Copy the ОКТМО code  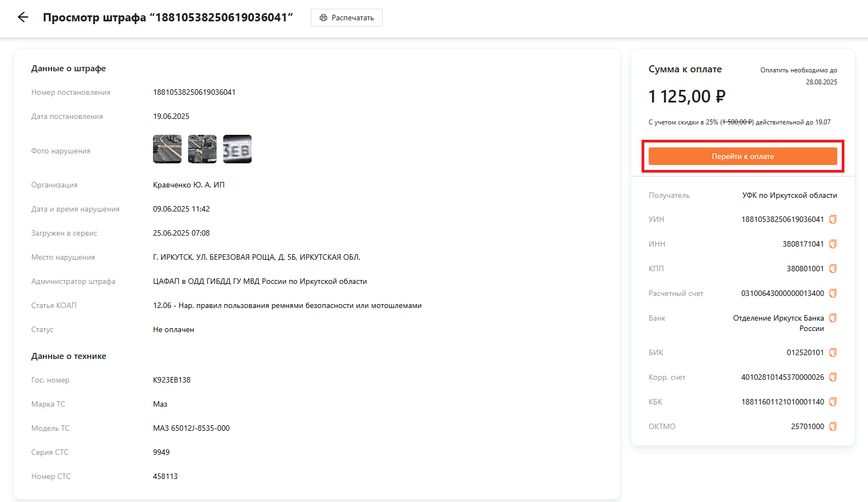(833, 426)
